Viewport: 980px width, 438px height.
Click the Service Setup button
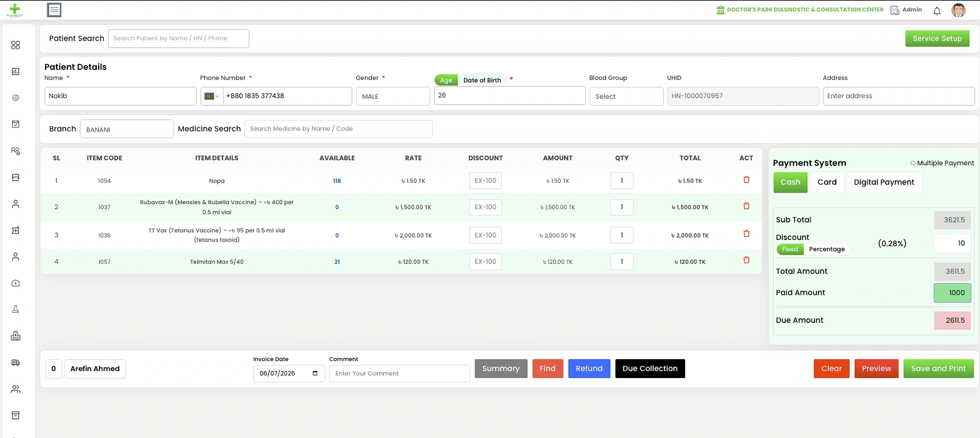pos(937,38)
